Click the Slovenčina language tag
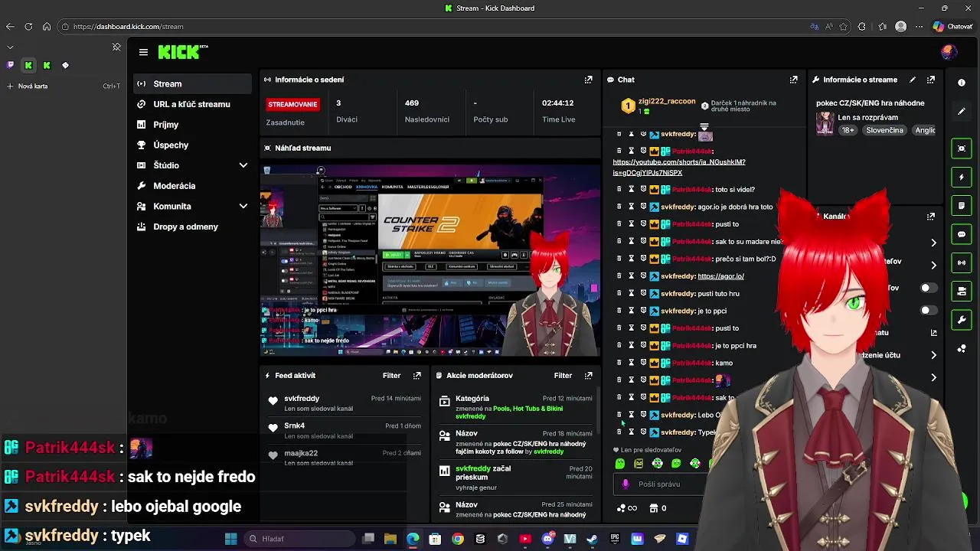This screenshot has width=980, height=551. (x=884, y=130)
